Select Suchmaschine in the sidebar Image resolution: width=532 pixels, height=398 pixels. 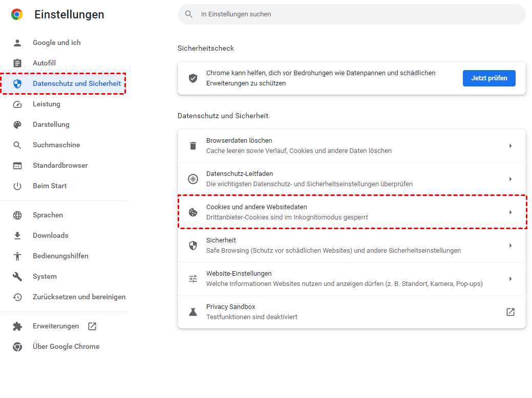pos(56,145)
